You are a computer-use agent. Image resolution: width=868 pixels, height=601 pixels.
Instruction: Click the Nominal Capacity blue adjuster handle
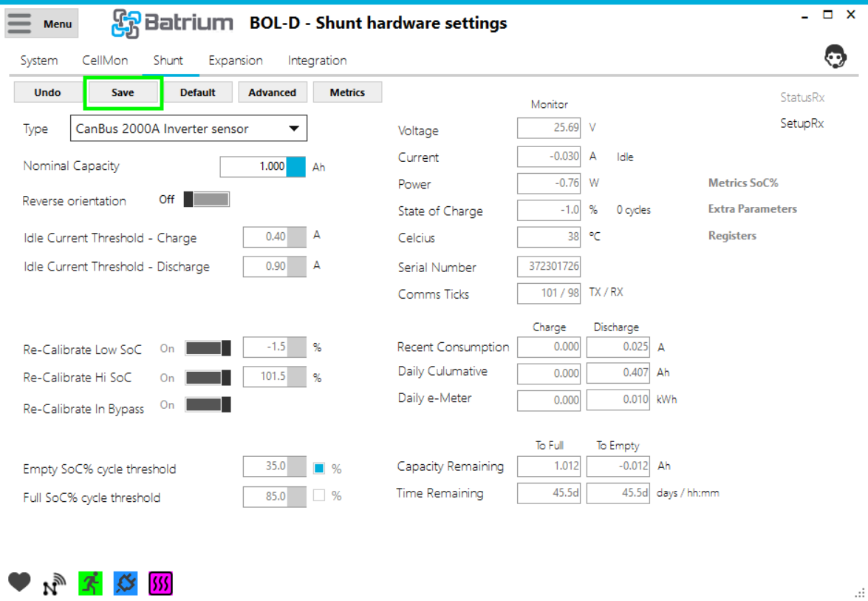(x=296, y=167)
